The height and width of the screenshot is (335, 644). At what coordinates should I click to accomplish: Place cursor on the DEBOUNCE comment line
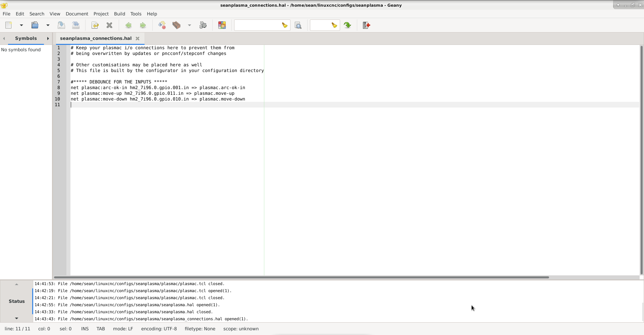pyautogui.click(x=119, y=82)
